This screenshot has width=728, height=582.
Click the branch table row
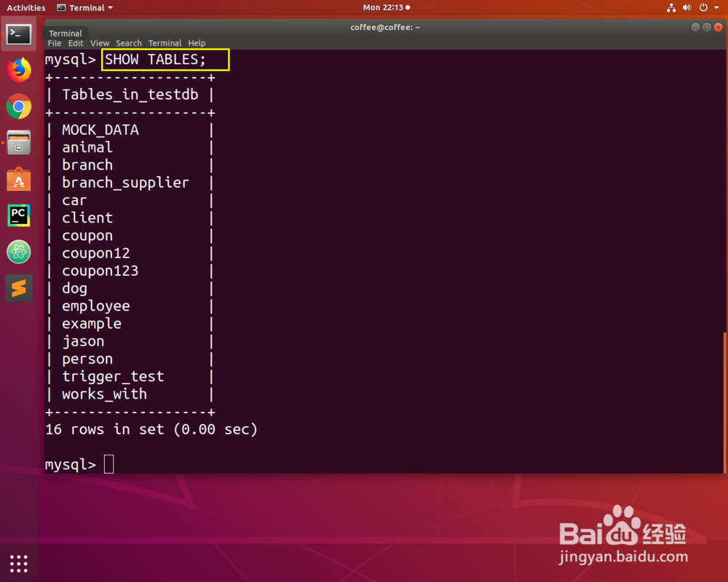[87, 165]
